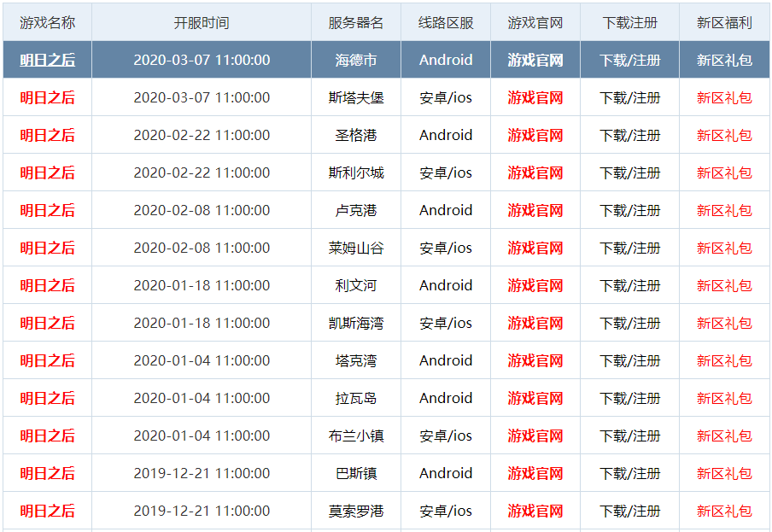The height and width of the screenshot is (532, 772).
Task: Click 游戏官网 for the 卢克港 server
Action: pyautogui.click(x=535, y=210)
